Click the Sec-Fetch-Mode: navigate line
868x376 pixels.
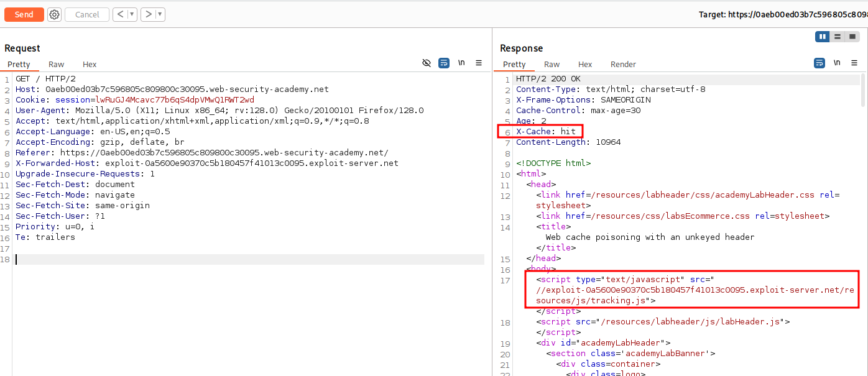75,195
